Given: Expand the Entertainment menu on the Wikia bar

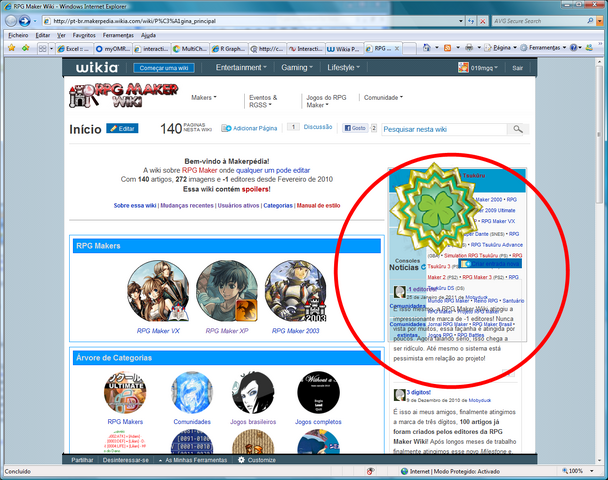Looking at the screenshot, I should 241,67.
